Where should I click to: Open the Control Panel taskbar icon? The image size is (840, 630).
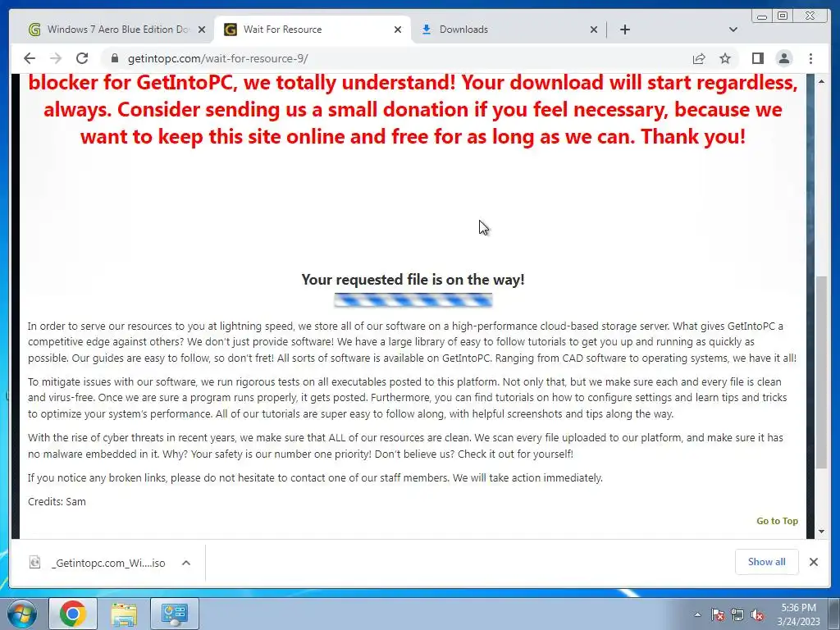(175, 614)
